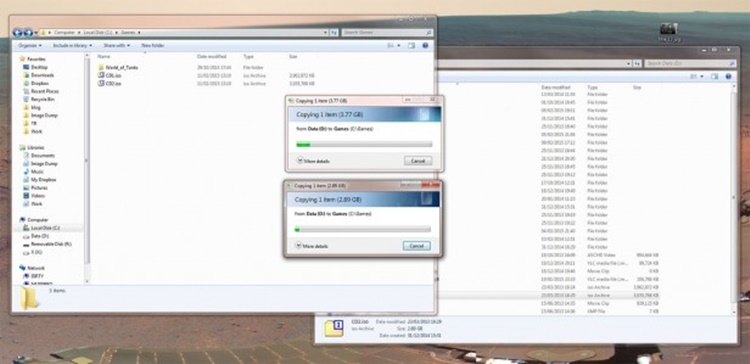Toggle the preview pane in Games window
The height and width of the screenshot is (364, 750).
[411, 45]
